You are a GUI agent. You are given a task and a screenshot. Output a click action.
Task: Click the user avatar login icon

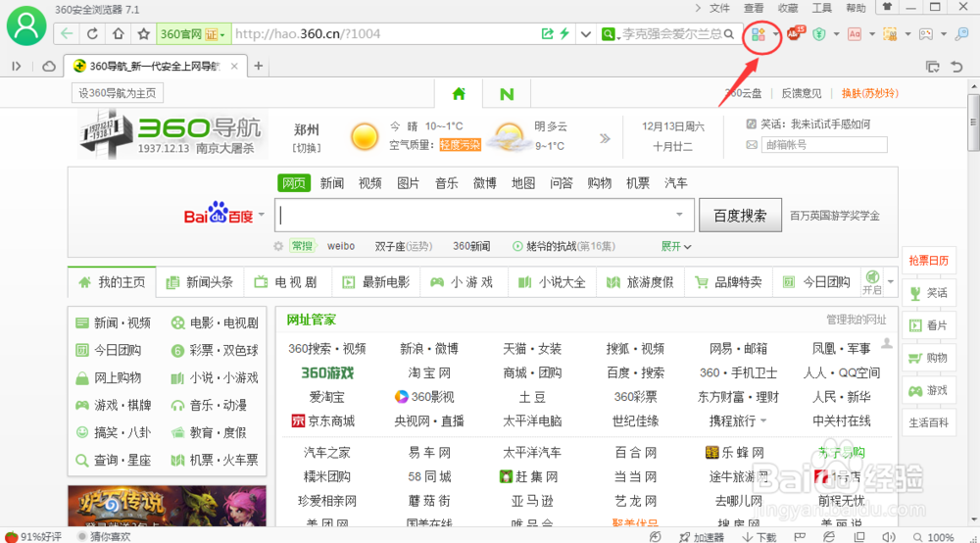pyautogui.click(x=26, y=25)
